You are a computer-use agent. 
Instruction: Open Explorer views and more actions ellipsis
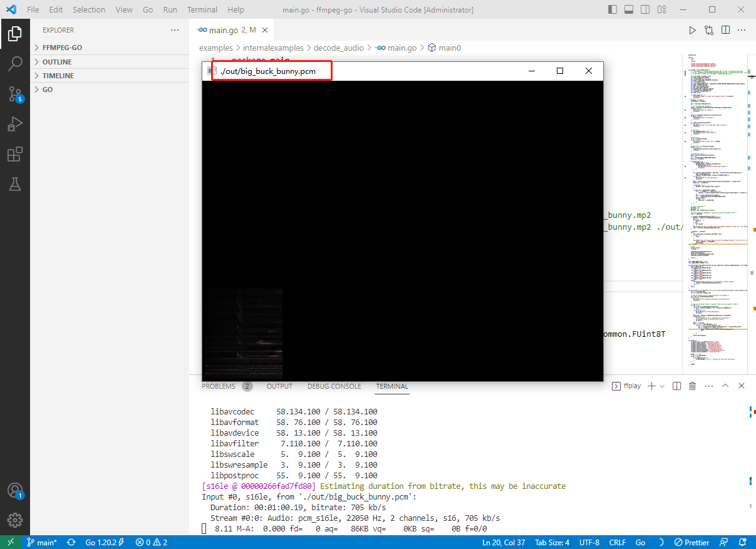coord(175,30)
